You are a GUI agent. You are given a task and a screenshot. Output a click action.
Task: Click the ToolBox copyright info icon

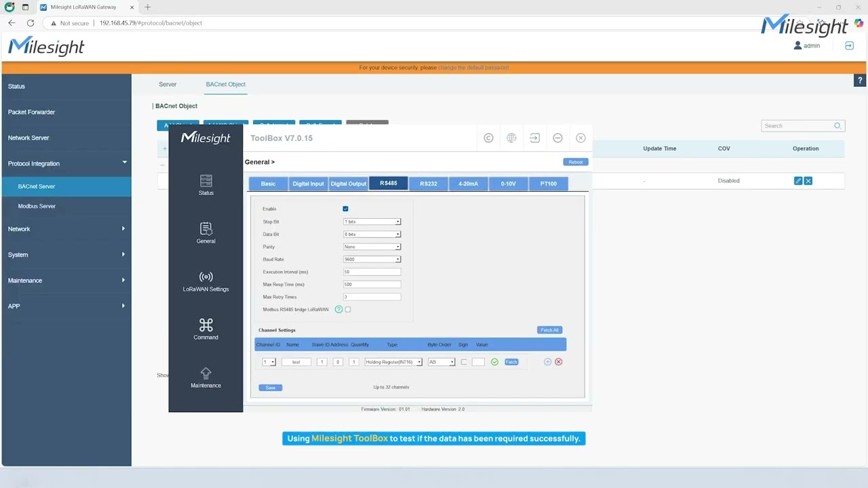(x=488, y=138)
